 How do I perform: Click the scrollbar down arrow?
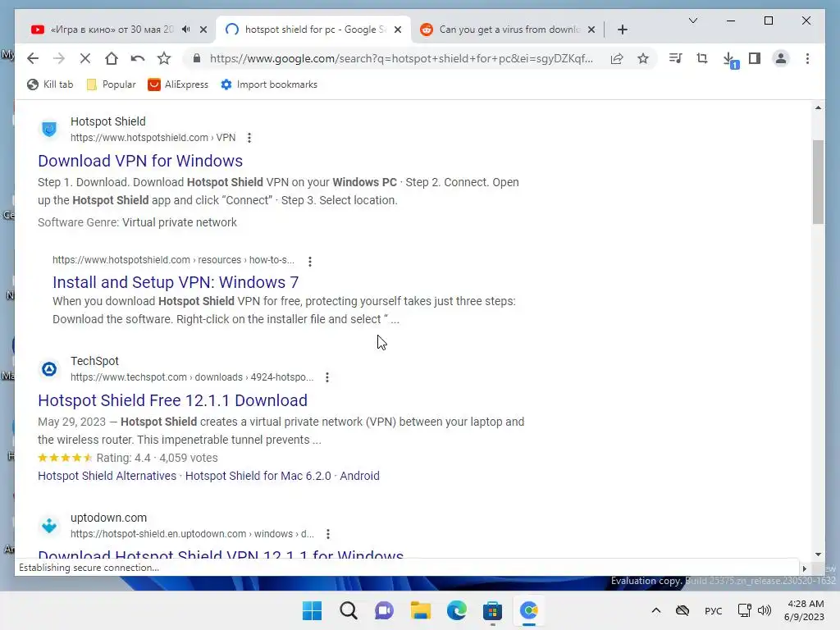pyautogui.click(x=818, y=555)
